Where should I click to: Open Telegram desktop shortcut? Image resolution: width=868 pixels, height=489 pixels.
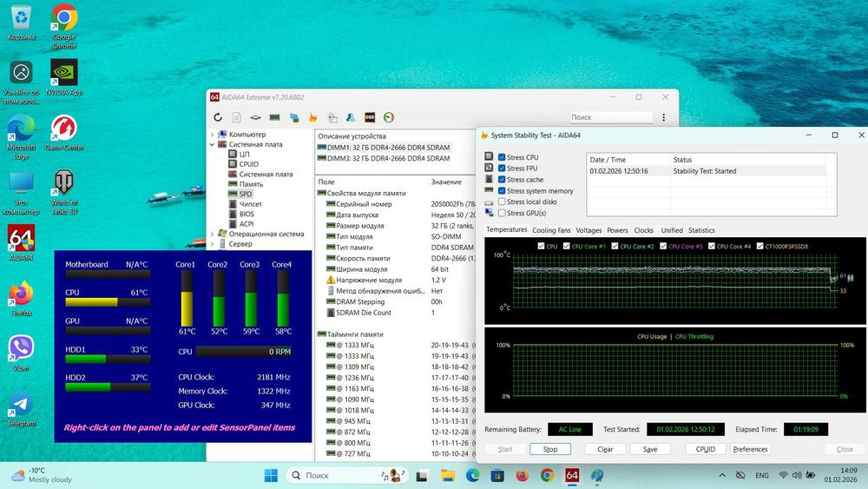21,409
